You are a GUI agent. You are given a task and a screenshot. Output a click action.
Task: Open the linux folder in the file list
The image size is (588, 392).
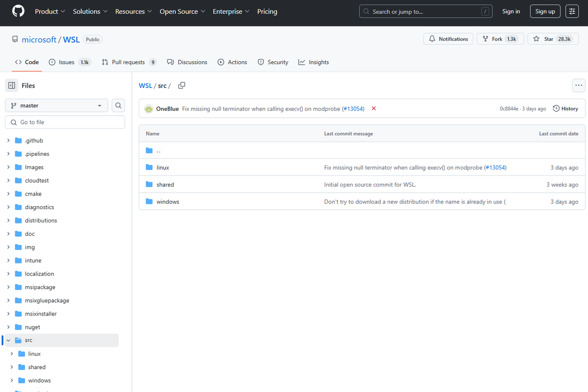[163, 167]
